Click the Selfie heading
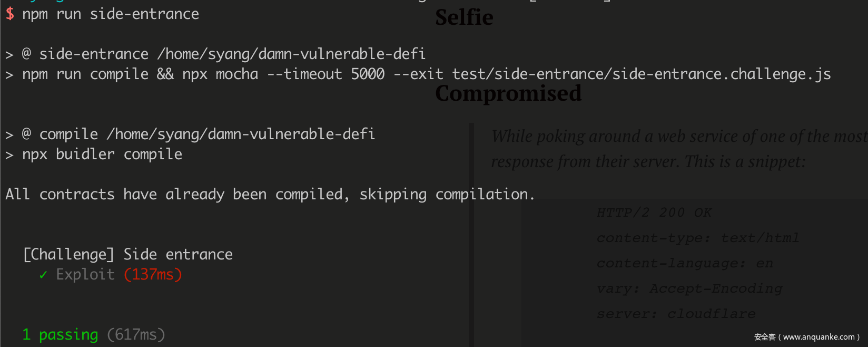This screenshot has width=868, height=347. [464, 18]
